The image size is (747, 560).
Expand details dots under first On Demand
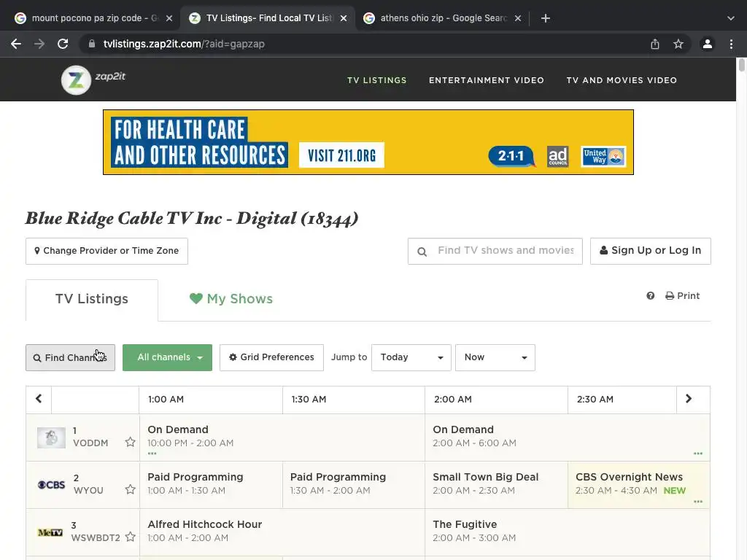tap(152, 454)
